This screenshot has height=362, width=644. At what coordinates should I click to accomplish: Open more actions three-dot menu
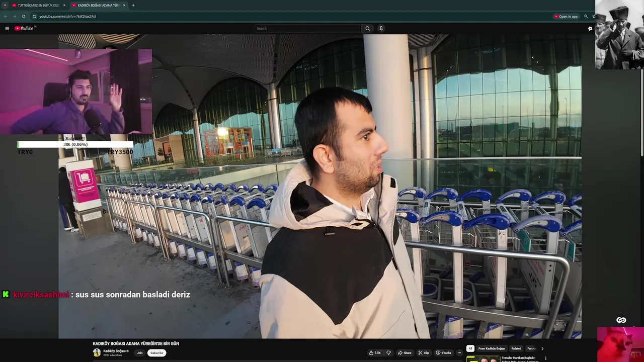[x=459, y=353]
